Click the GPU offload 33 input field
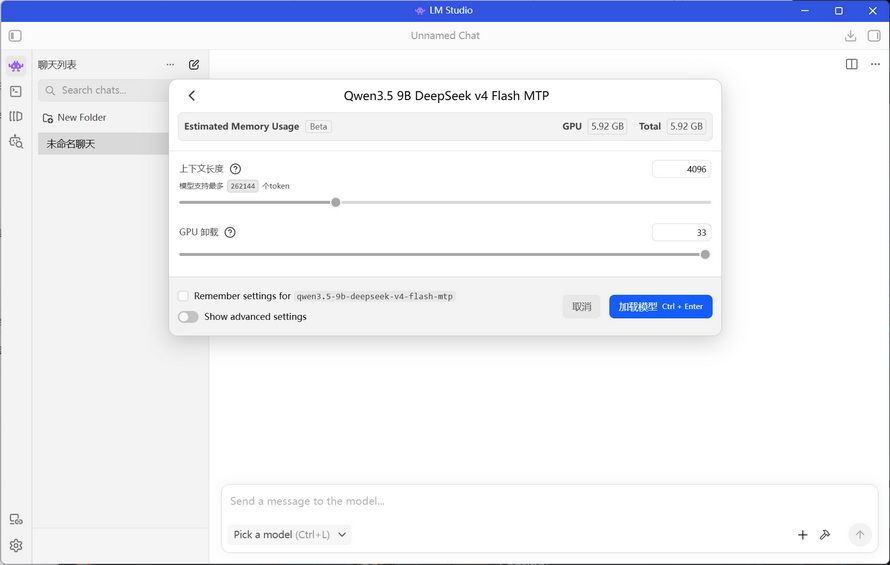 [x=681, y=232]
